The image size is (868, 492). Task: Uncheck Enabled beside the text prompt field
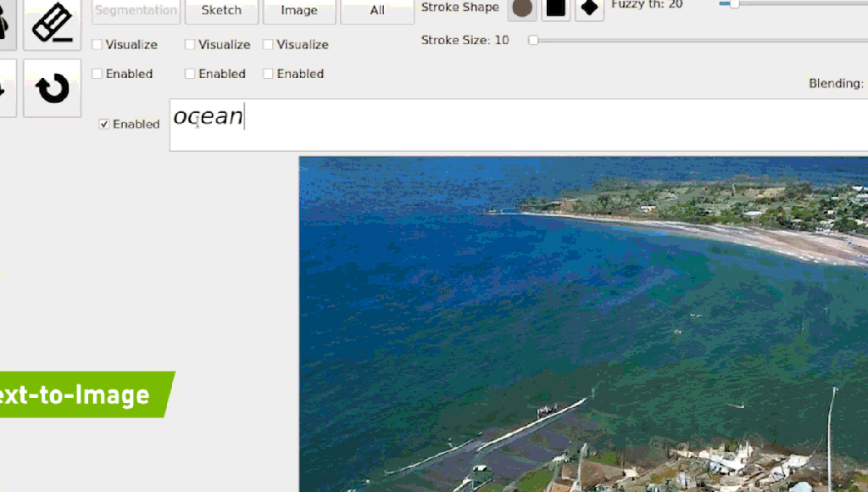[104, 124]
